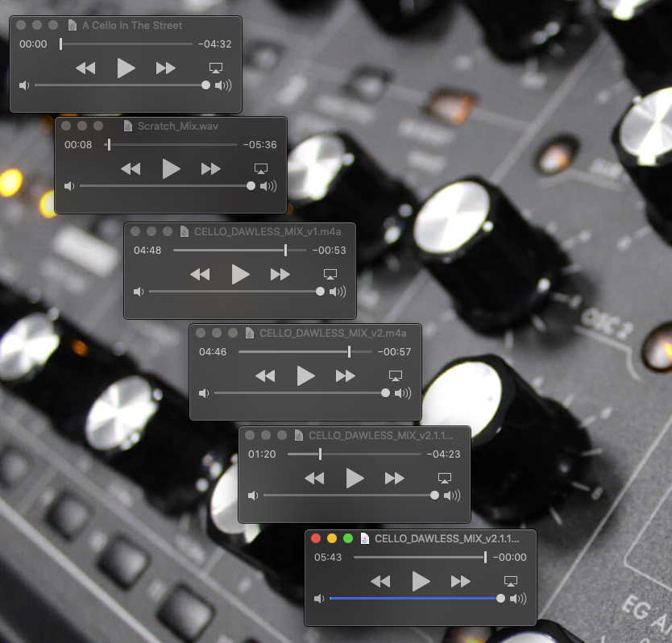Open AirPlay menu in CELLO_DAWLESS_MIX_v2.m4a player
672x643 pixels.
point(395,376)
